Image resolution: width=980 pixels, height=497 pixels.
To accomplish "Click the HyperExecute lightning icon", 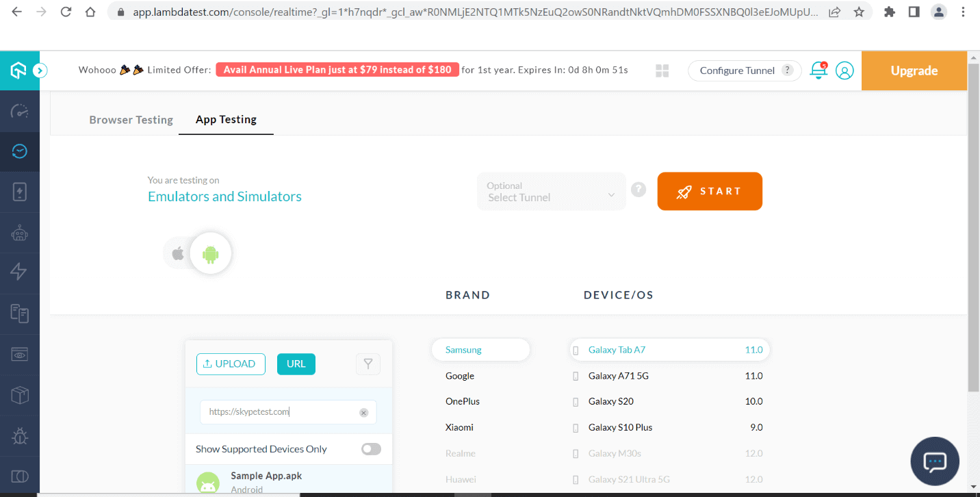I will click(19, 272).
